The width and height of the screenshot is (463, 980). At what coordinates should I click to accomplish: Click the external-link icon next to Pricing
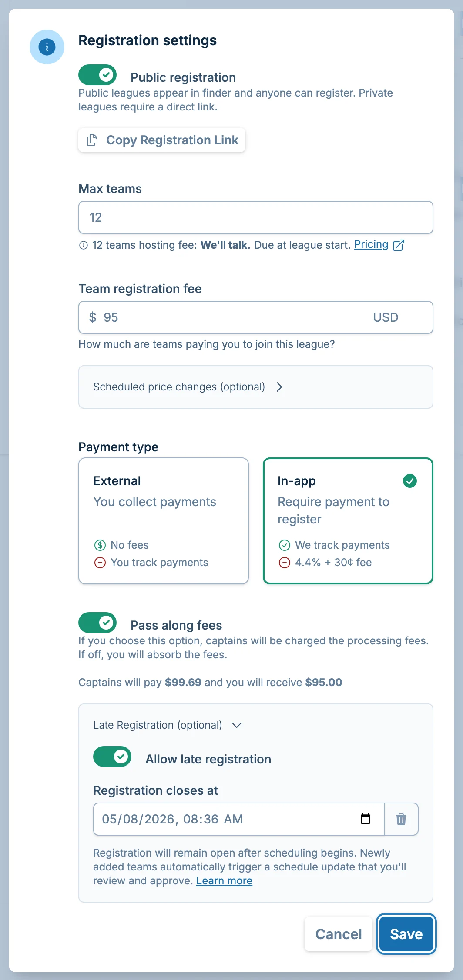tap(398, 244)
